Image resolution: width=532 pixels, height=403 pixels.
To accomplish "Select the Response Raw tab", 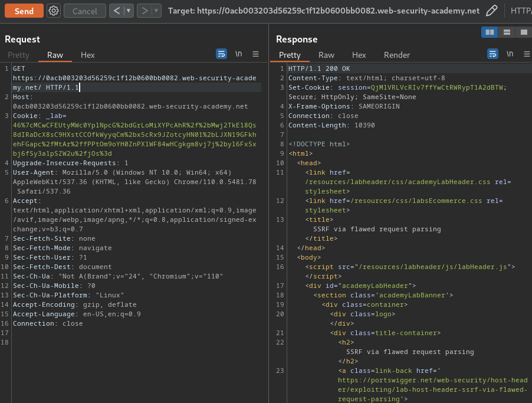I will pyautogui.click(x=326, y=55).
